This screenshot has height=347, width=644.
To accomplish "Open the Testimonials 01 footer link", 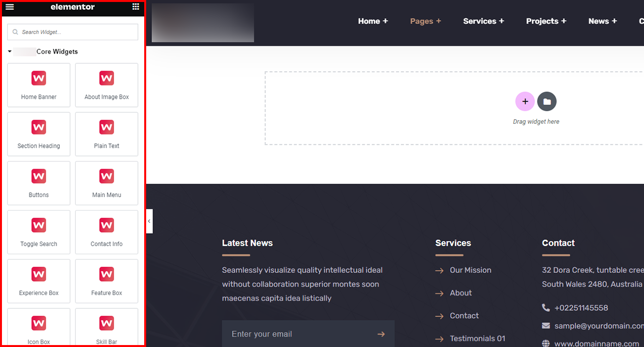I will point(477,338).
